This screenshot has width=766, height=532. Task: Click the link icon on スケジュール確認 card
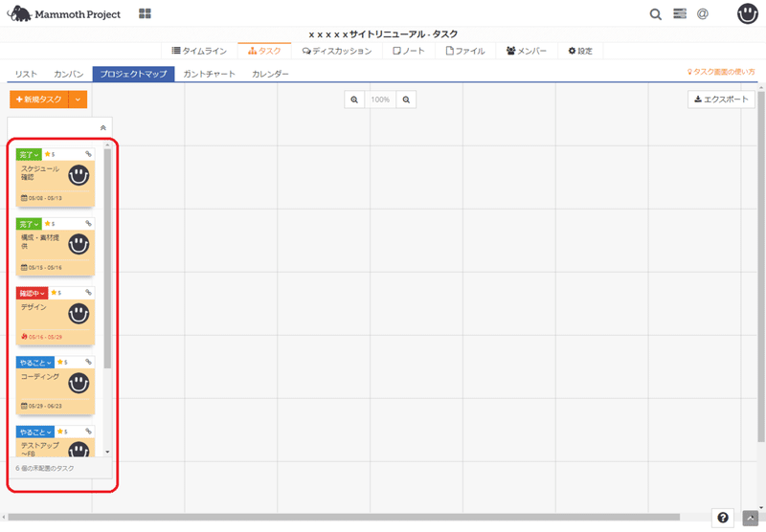pos(88,154)
